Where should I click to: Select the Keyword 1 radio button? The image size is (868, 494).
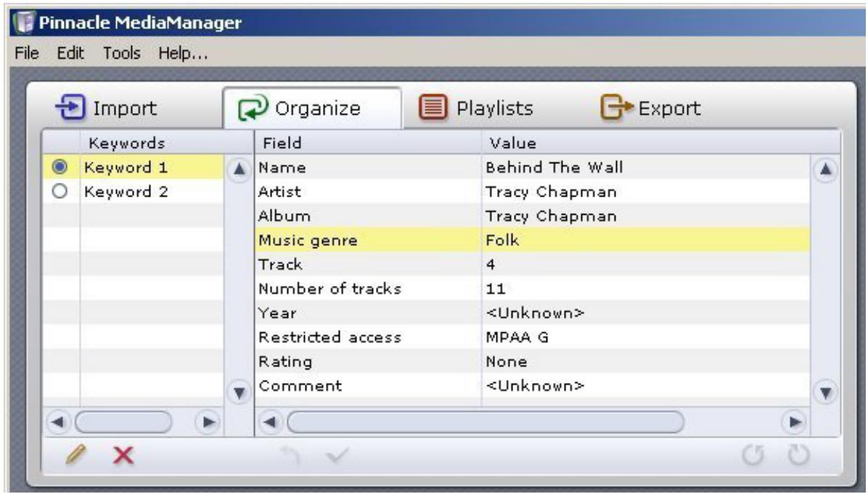(60, 167)
